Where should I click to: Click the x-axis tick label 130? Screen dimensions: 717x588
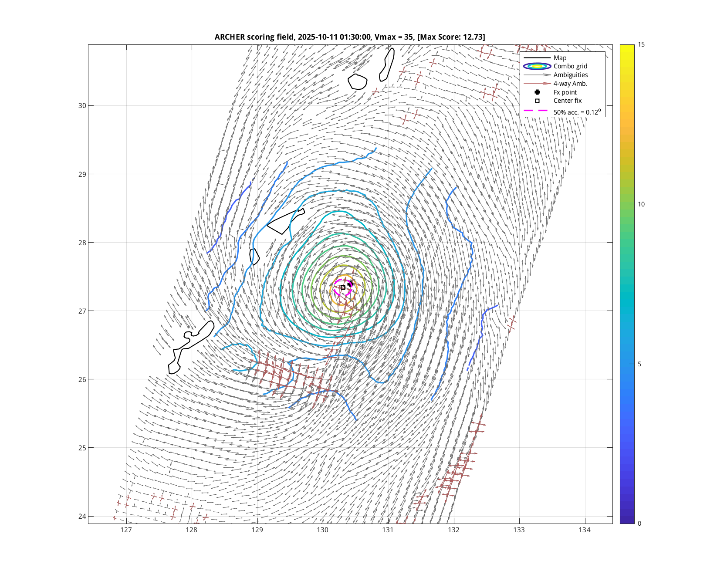click(x=322, y=530)
